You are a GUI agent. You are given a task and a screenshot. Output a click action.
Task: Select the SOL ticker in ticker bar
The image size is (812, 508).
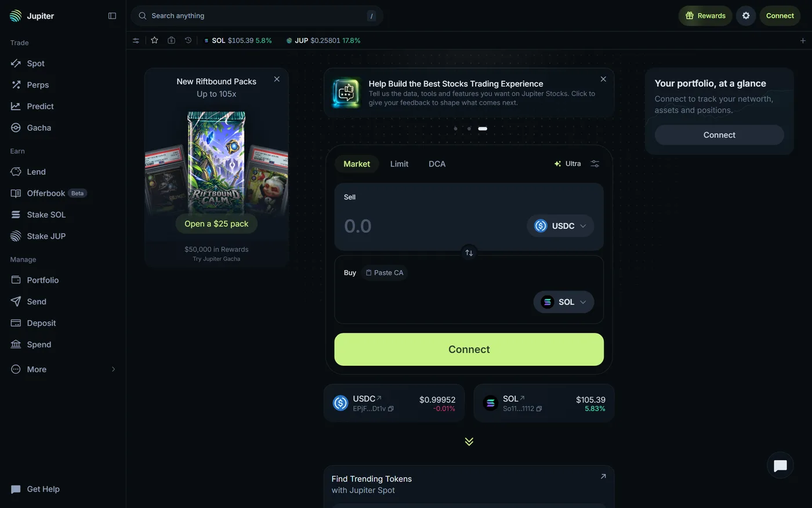coord(238,41)
